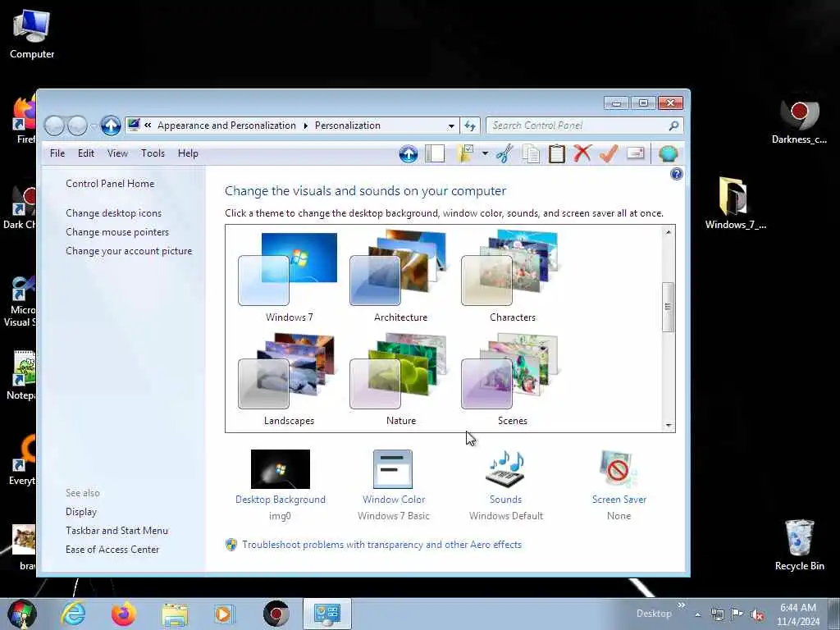The width and height of the screenshot is (840, 630).
Task: Click the Back navigation button
Action: pos(55,126)
